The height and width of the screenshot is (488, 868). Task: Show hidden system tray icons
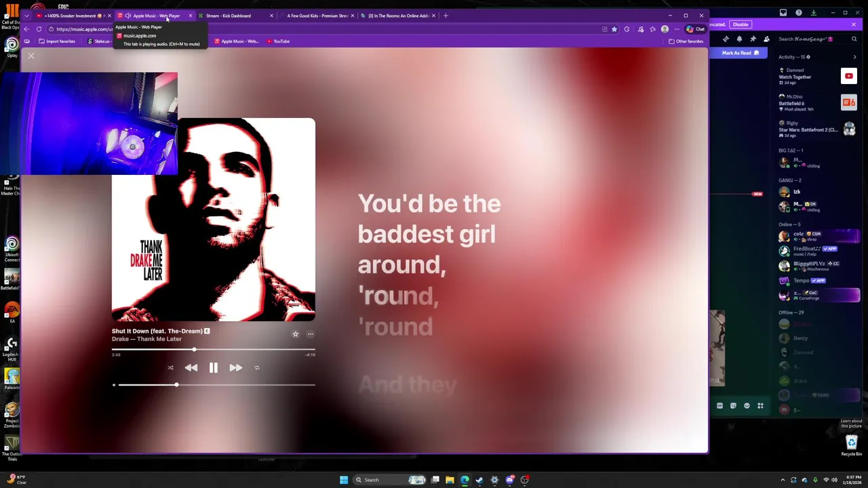pyautogui.click(x=783, y=480)
